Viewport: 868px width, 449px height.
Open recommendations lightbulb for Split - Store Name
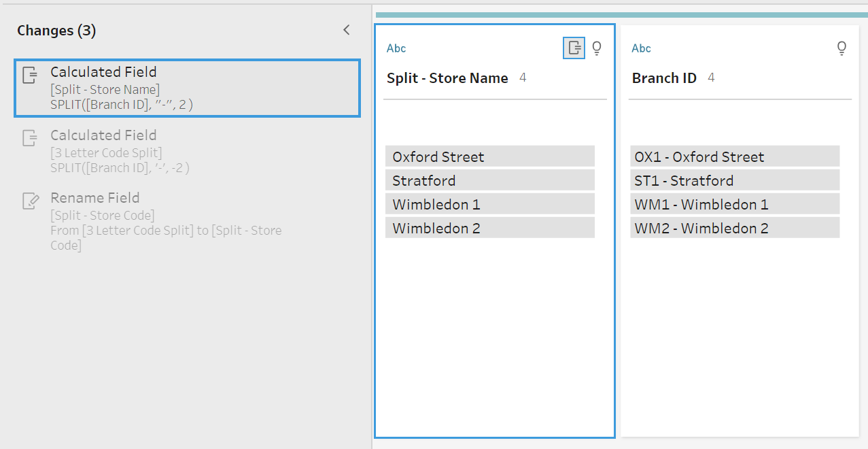597,48
